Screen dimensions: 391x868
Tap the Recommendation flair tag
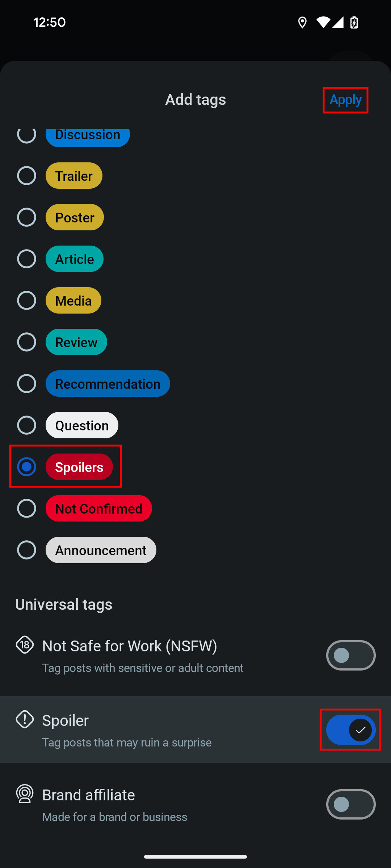coord(108,384)
